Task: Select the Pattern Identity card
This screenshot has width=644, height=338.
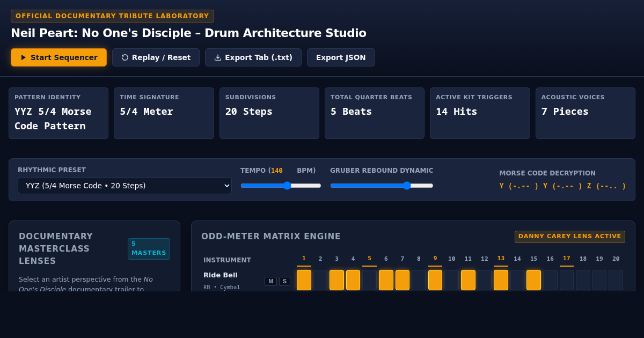Action: pyautogui.click(x=58, y=113)
